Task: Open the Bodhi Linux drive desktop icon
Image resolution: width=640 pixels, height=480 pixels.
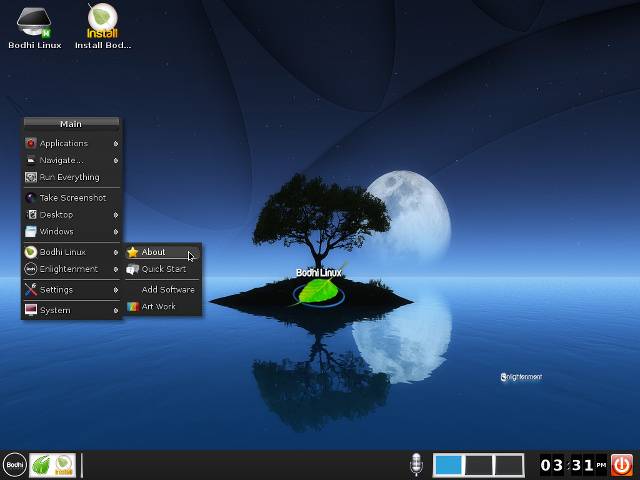Action: (34, 25)
